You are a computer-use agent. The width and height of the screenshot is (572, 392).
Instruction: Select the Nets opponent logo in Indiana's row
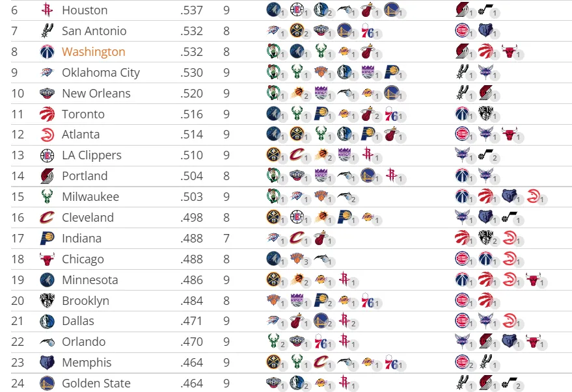click(485, 237)
